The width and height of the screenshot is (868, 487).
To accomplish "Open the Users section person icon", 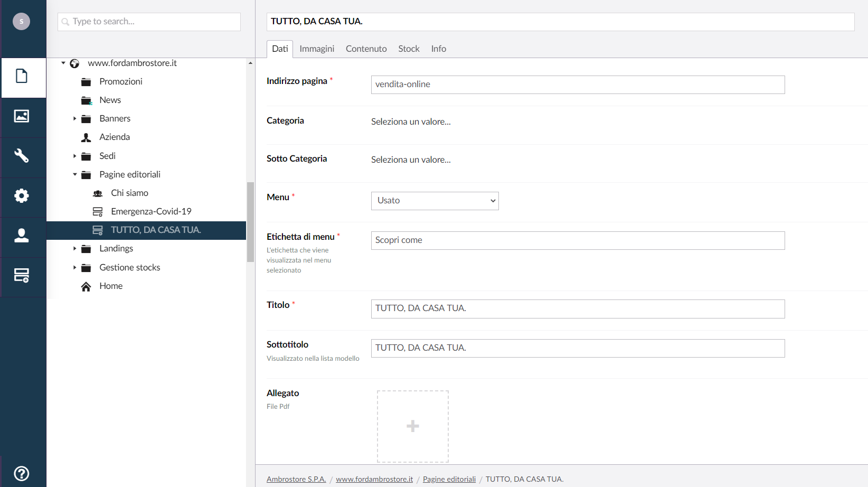I will tap(22, 236).
